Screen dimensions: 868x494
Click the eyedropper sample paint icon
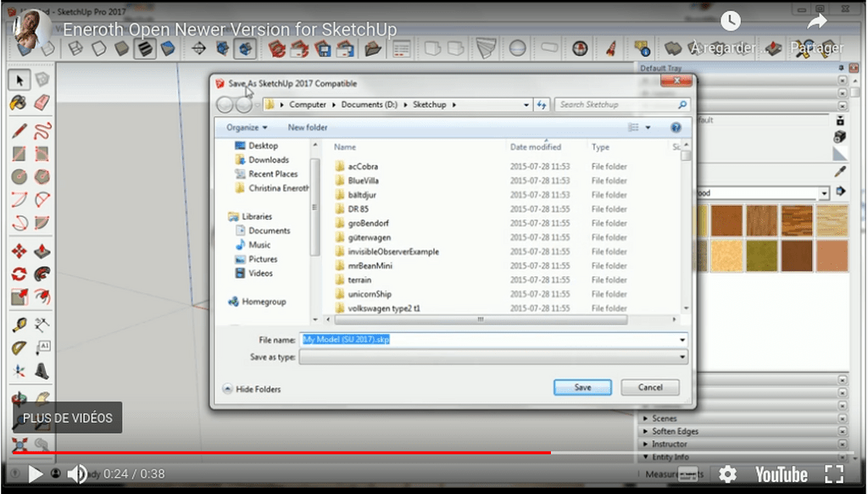840,172
